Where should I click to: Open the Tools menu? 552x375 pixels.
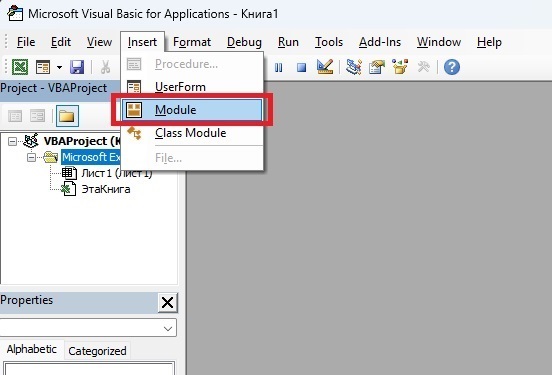click(x=329, y=42)
